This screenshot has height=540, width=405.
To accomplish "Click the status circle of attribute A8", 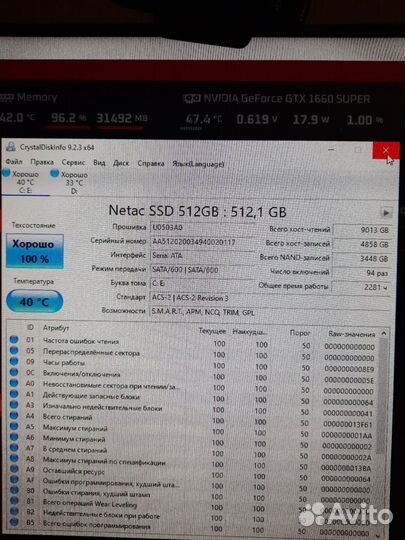I will coord(14,458).
